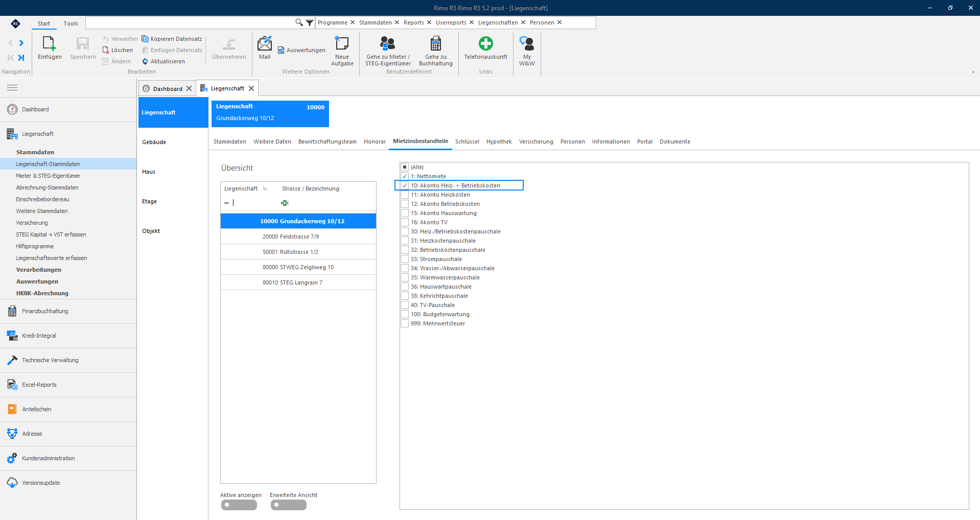The width and height of the screenshot is (980, 520).
Task: Select row 20000 Feldstrasse 7/9
Action: (x=298, y=237)
